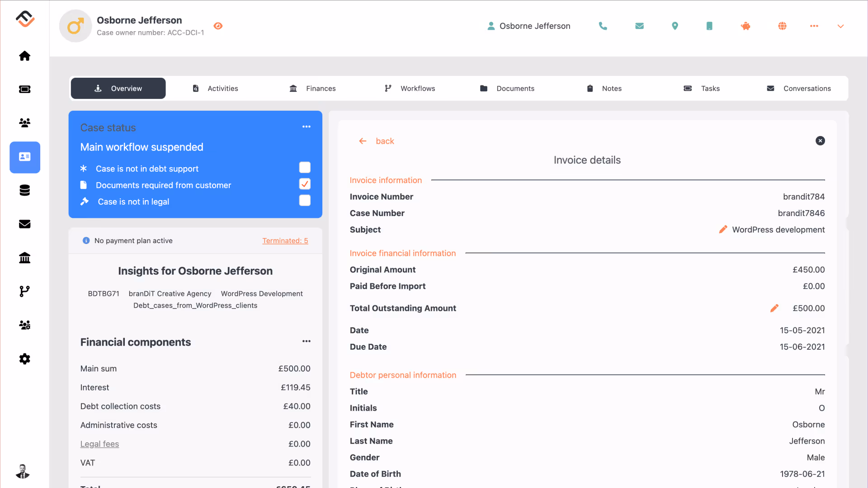The width and height of the screenshot is (868, 488).
Task: Open the bank building icon in sidebar
Action: point(25,258)
